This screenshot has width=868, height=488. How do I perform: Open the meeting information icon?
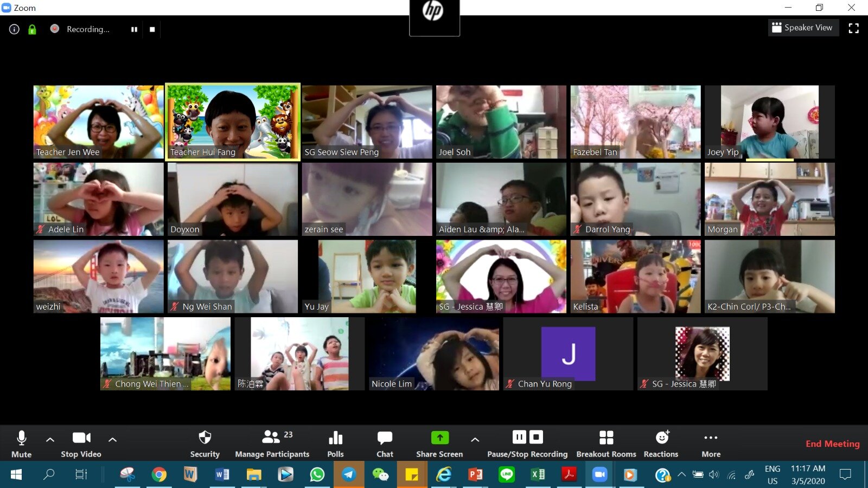click(14, 29)
